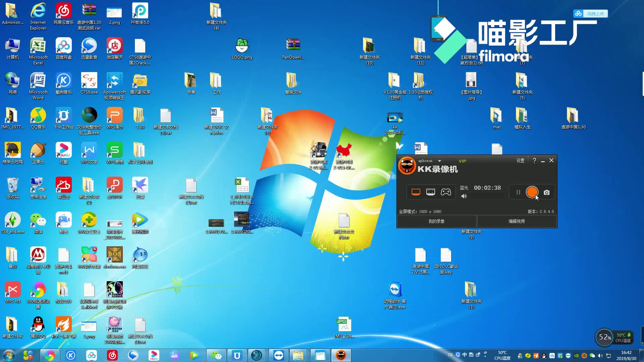Screen dimensions: 644x362
Task: Select the WPS表格 desktop icon
Action: tap(115, 153)
